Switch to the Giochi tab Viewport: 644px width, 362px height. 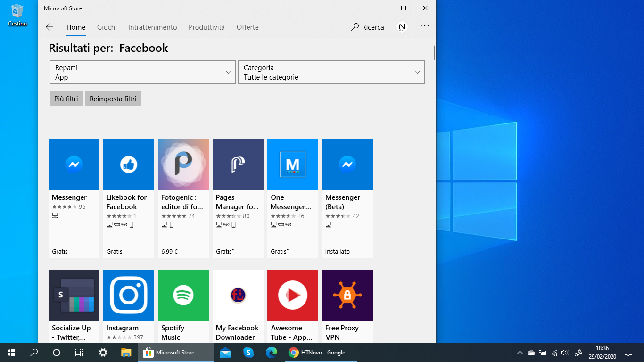pyautogui.click(x=107, y=27)
